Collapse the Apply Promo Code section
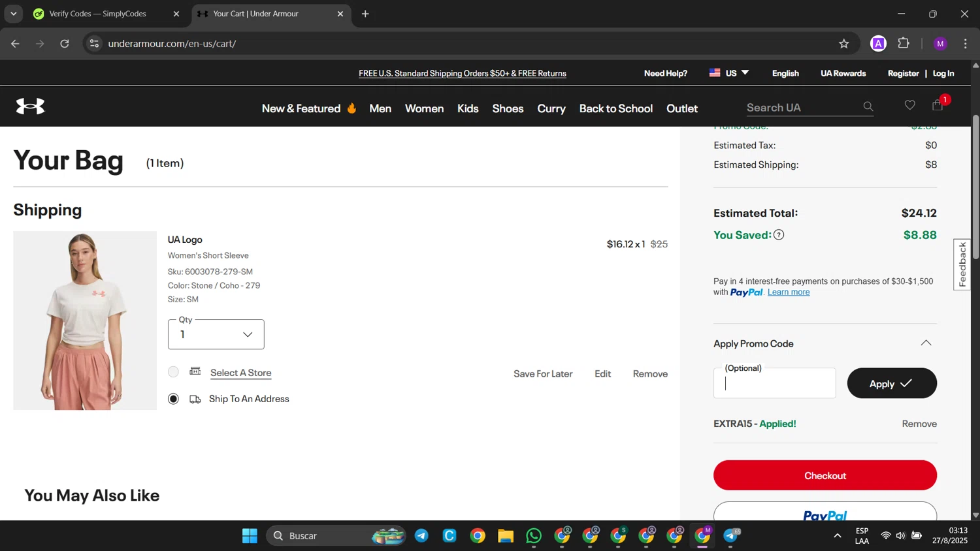This screenshot has width=980, height=551. (x=926, y=343)
